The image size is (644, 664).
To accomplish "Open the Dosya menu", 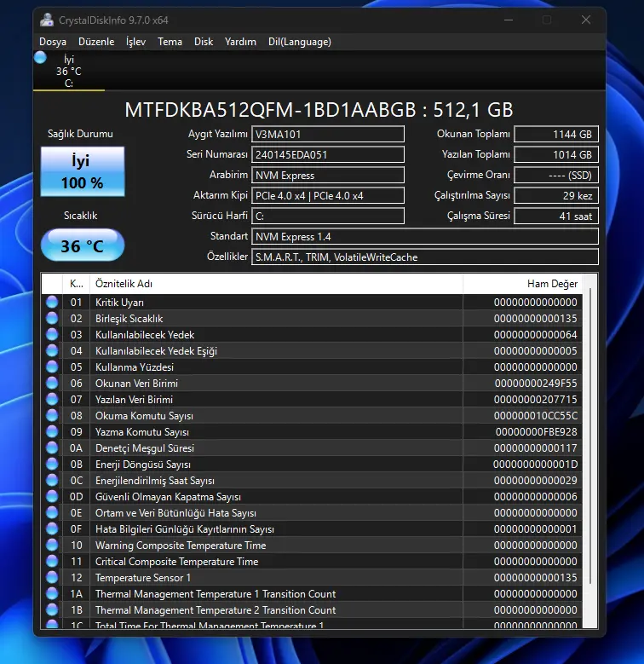I will [x=53, y=42].
